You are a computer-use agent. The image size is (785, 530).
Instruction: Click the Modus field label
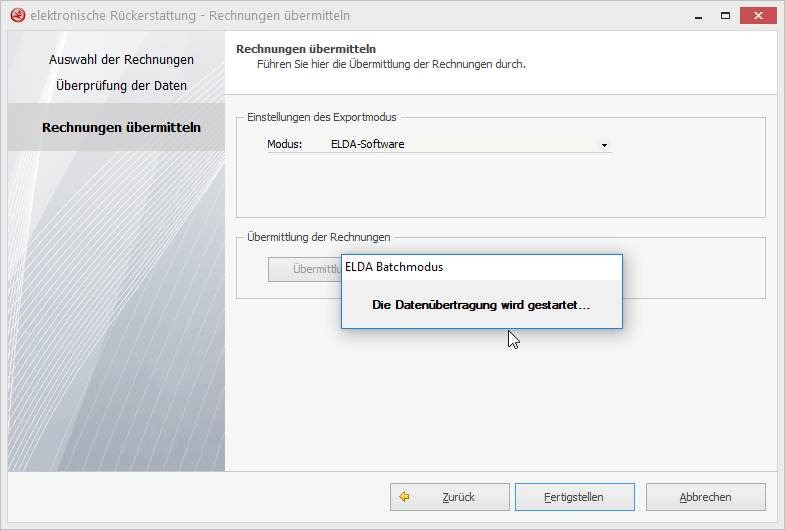tap(284, 144)
